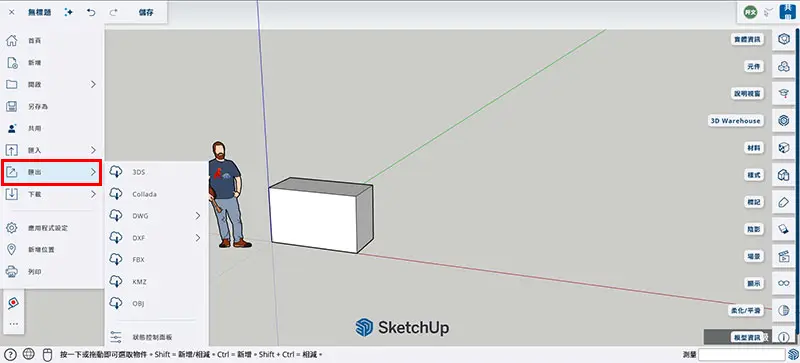
Task: Export the model as FBX
Action: pos(156,259)
